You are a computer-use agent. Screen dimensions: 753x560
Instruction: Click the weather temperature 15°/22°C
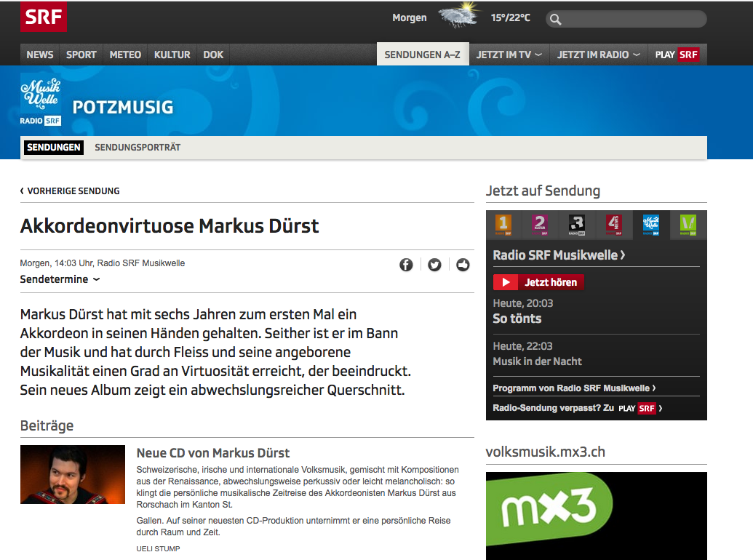(x=511, y=17)
